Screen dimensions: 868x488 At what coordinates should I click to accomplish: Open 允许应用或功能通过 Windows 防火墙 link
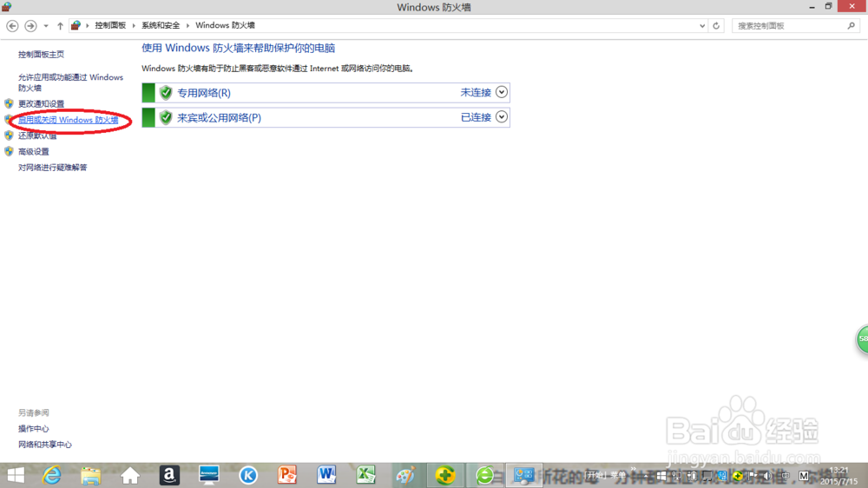pos(70,82)
